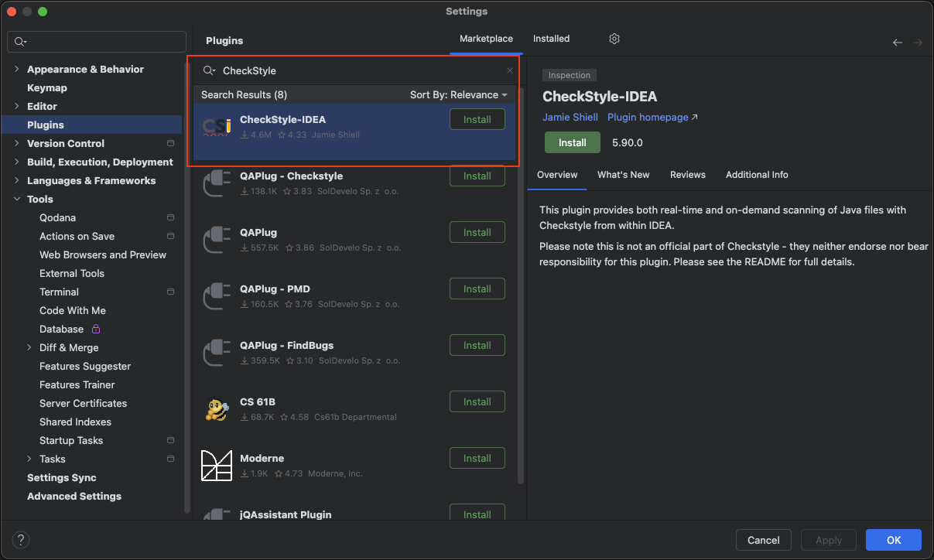Click the QAPlug - FindBugs plug icon
934x560 pixels.
[217, 353]
